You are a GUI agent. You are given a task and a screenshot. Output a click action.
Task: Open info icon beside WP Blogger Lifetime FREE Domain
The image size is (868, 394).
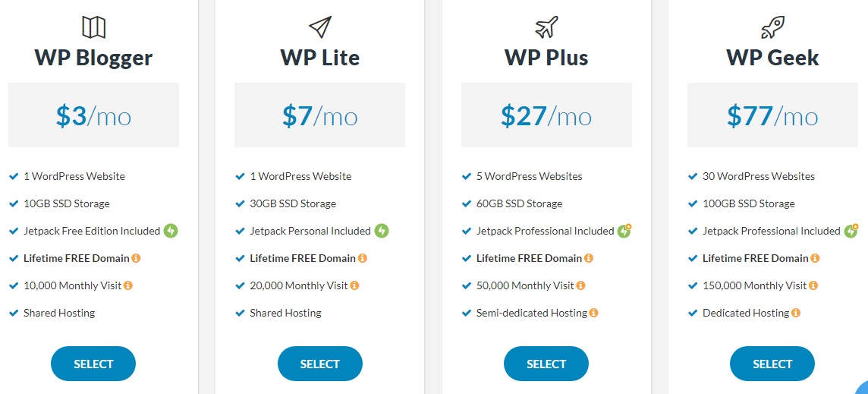point(136,258)
